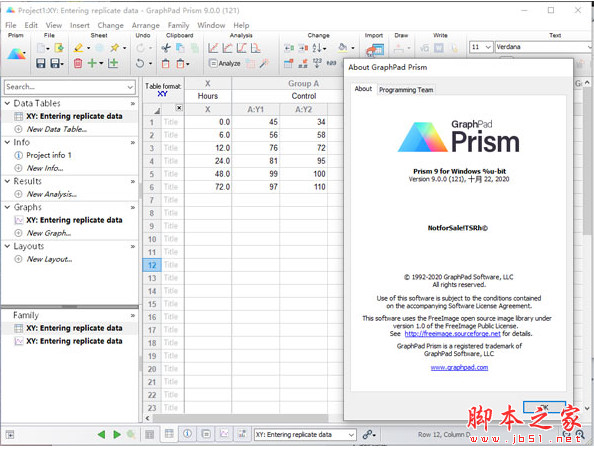
Task: Open the Save As floppy icon menu
Action: coord(57,63)
